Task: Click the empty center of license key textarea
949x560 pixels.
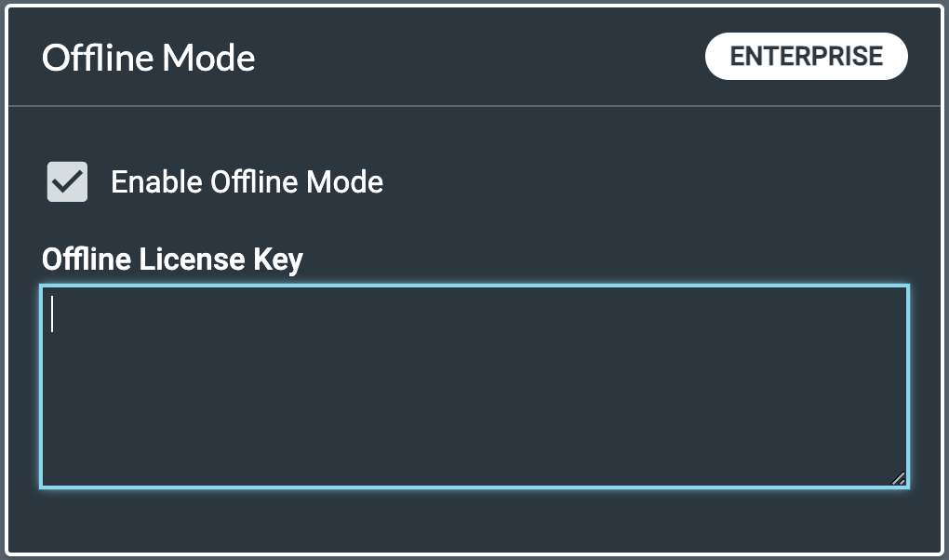Action: pos(474,386)
